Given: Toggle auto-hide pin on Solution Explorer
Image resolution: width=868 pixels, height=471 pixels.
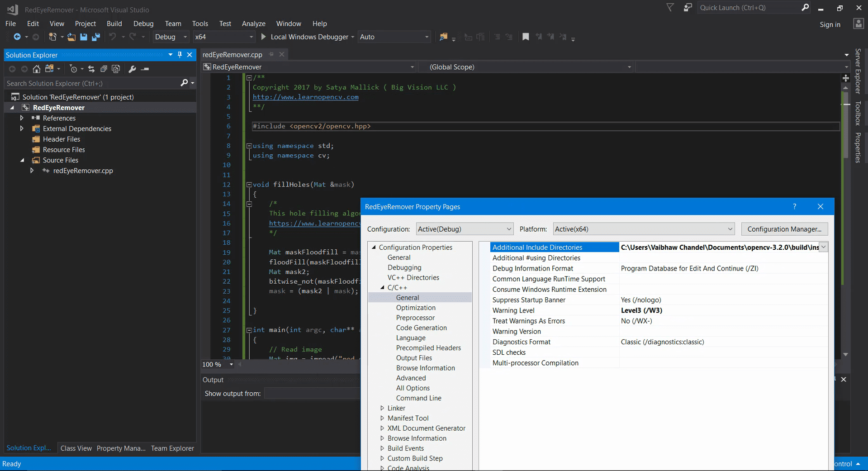Looking at the screenshot, I should tap(180, 55).
